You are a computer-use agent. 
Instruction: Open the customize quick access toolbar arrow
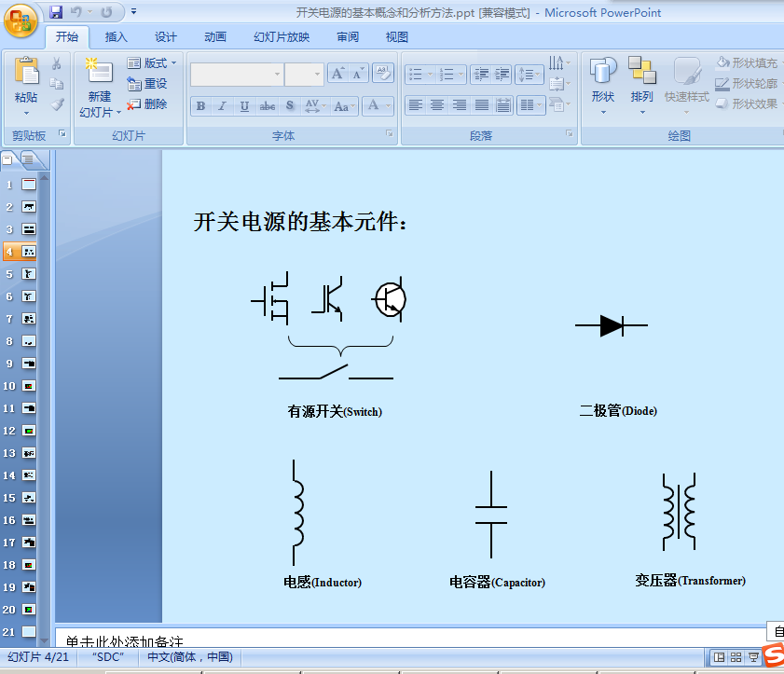[x=133, y=11]
